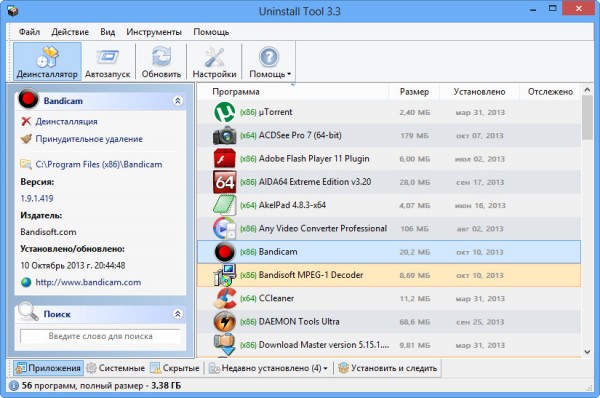Click Деинсталляция link for Bandicam
This screenshot has height=398, width=600.
tap(67, 121)
